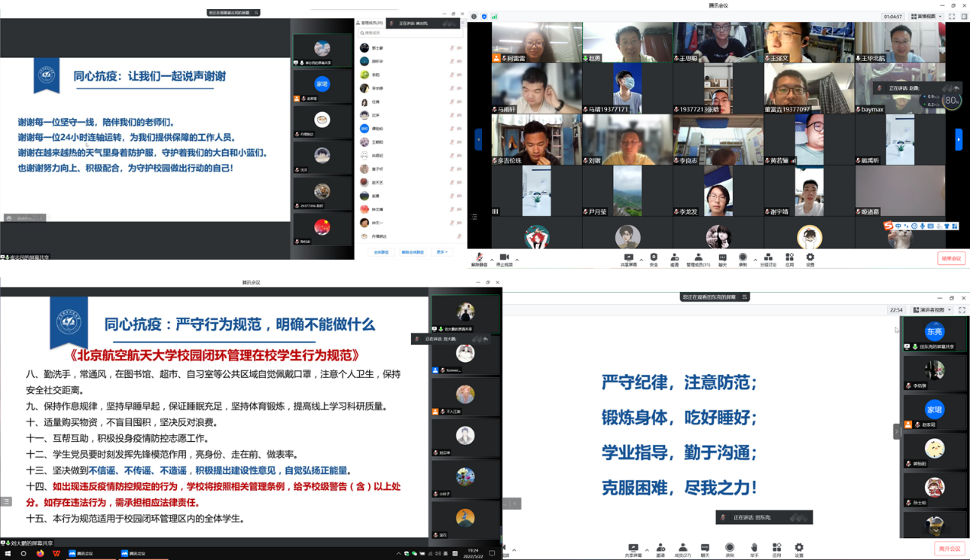Click the unmute microphone icon (解除静音)
Image resolution: width=970 pixels, height=560 pixels.
[x=479, y=258]
